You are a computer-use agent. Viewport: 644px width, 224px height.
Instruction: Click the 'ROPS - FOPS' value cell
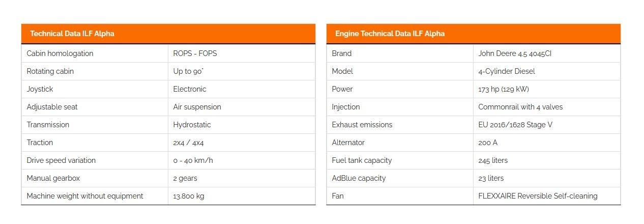195,53
